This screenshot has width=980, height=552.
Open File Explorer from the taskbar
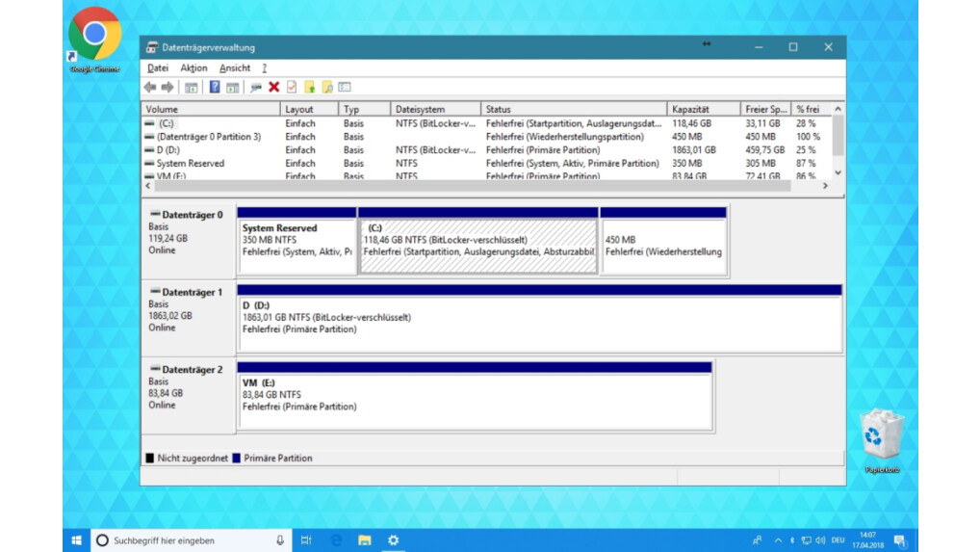coord(364,540)
